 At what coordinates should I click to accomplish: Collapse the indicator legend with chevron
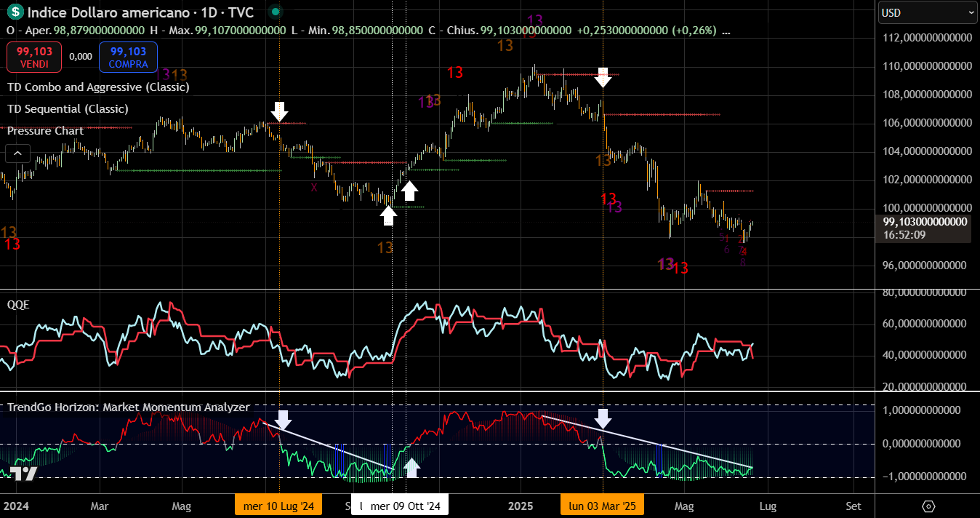tap(18, 154)
